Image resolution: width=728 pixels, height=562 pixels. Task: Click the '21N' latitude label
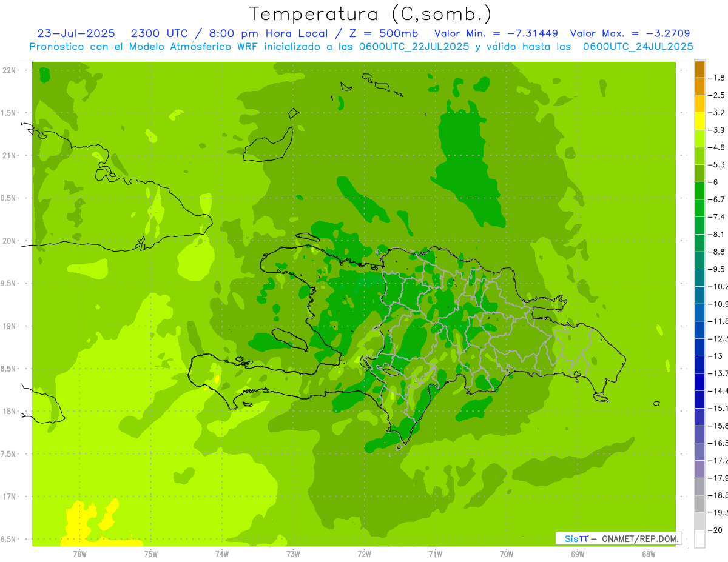pos(8,156)
